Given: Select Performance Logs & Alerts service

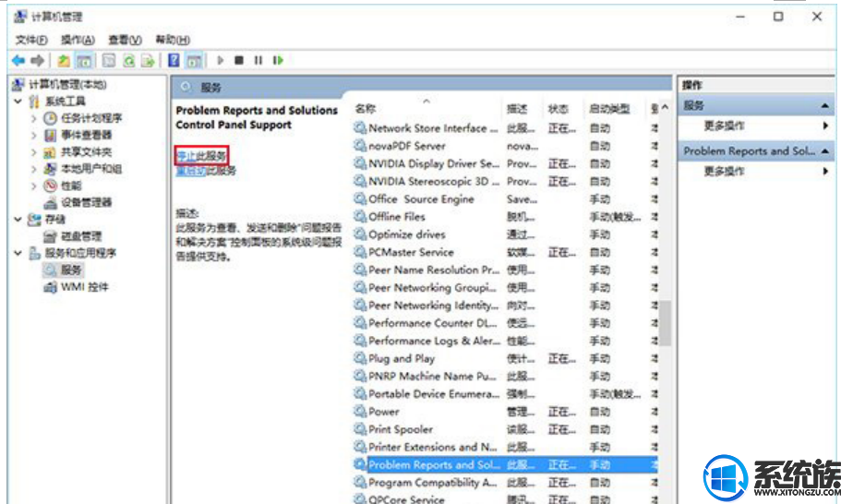Looking at the screenshot, I should pyautogui.click(x=505, y=341).
